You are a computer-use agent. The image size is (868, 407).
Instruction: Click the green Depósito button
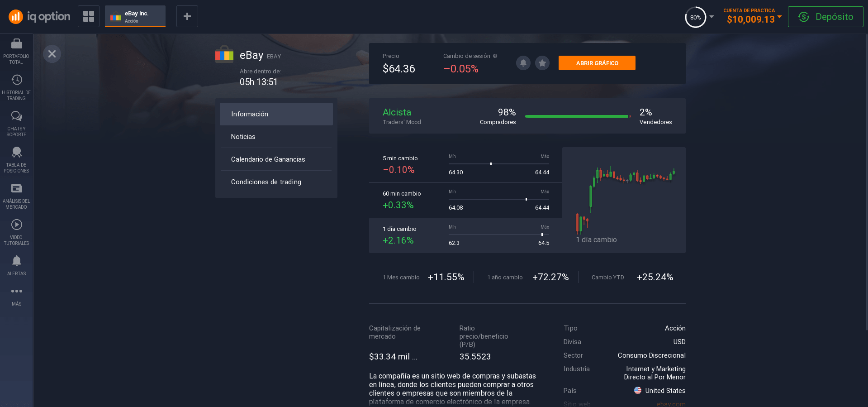click(x=825, y=17)
